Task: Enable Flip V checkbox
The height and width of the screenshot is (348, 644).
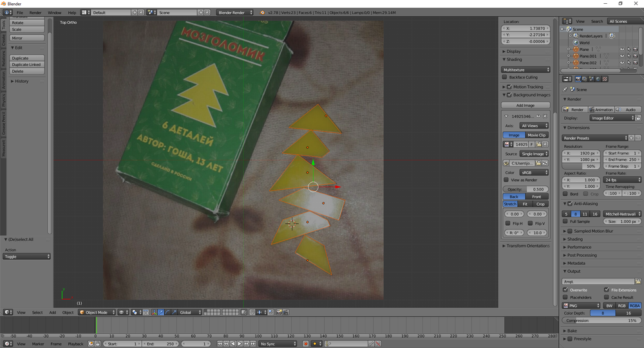Action: click(x=530, y=223)
